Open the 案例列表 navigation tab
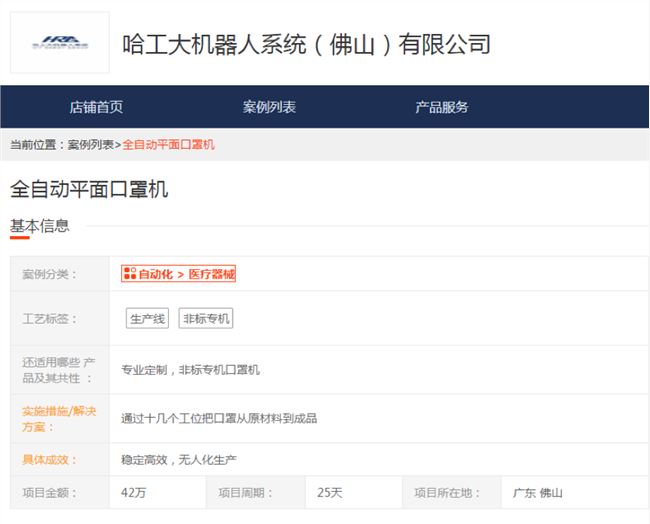The image size is (650, 524). [269, 107]
